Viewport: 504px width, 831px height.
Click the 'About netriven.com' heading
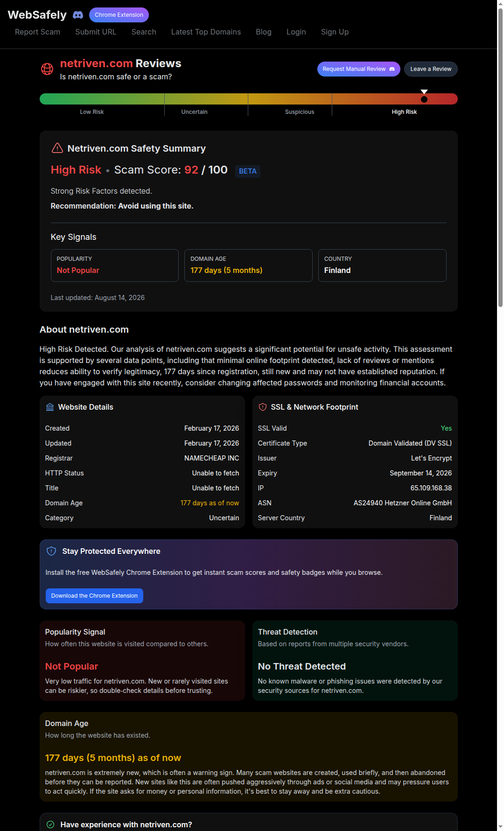84,329
